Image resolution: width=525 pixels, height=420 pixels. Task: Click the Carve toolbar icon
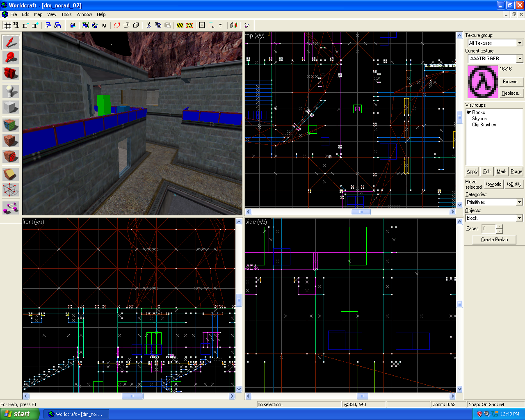(73, 25)
